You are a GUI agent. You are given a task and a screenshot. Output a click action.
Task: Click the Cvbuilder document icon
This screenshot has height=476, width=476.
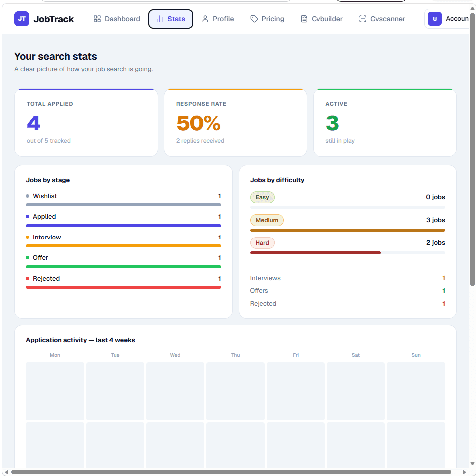point(304,19)
